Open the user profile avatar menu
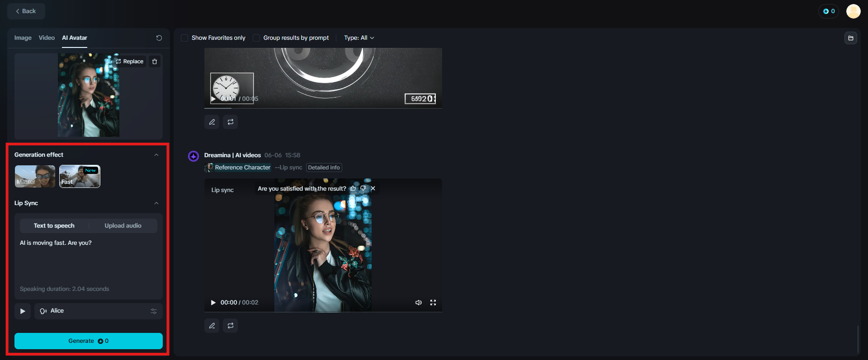Screen dimensions: 868x360 click(853, 11)
